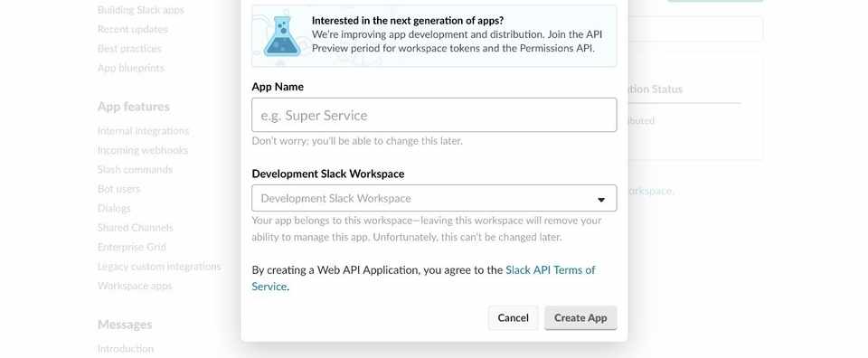Screen dimensions: 868x358
Task: Open Workspace apps sidebar link
Action: 135,286
